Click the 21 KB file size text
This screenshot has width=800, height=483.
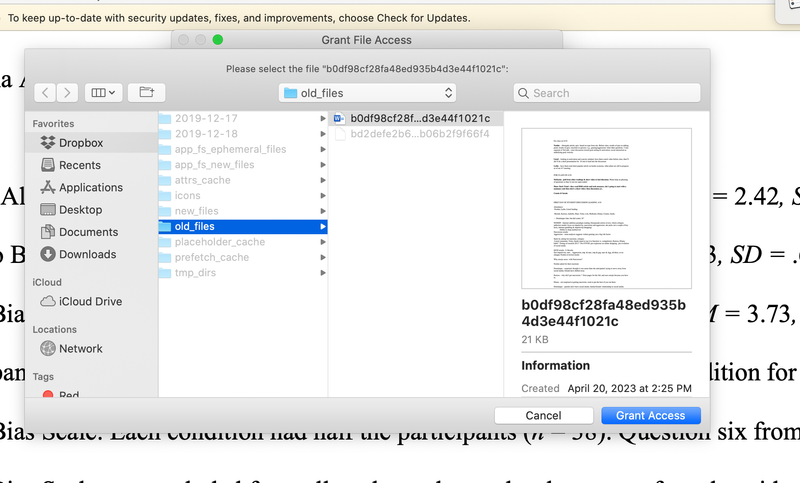point(535,340)
